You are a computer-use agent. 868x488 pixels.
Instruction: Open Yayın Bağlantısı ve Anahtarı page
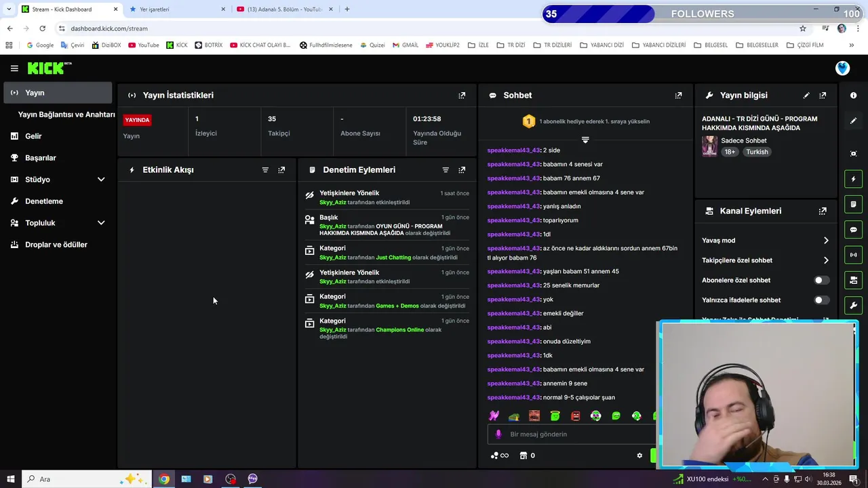point(66,115)
